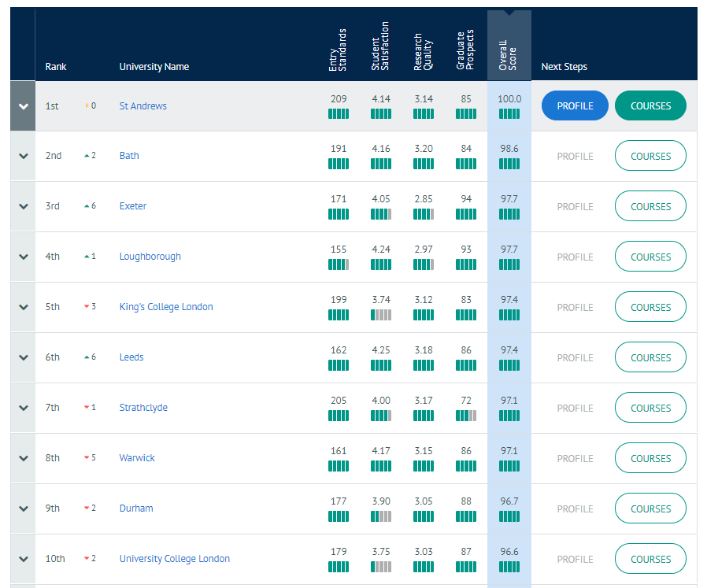Click COURSES button for Warwick
The height and width of the screenshot is (588, 707).
(x=650, y=458)
